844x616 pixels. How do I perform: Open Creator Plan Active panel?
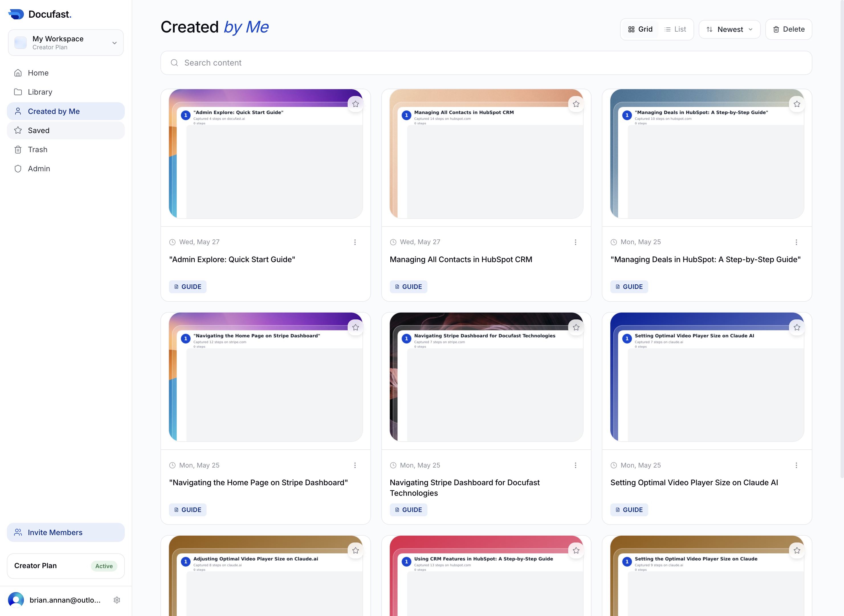[x=66, y=566]
